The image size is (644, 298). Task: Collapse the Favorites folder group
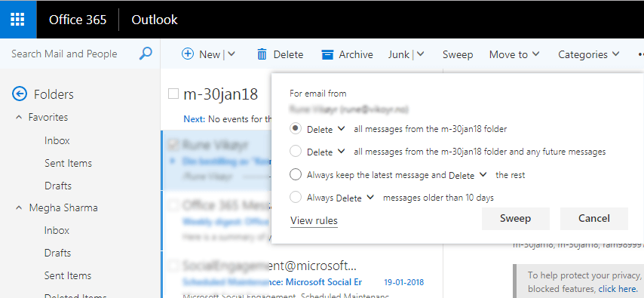tap(19, 118)
